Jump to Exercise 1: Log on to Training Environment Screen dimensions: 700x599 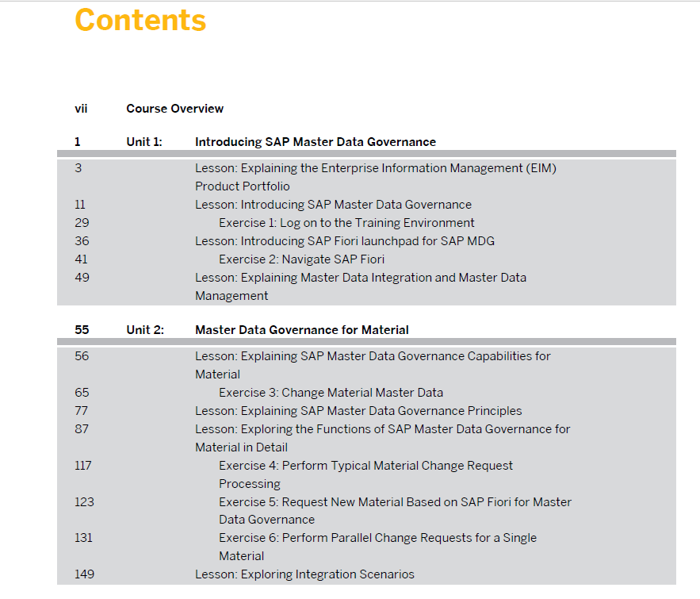pos(346,223)
